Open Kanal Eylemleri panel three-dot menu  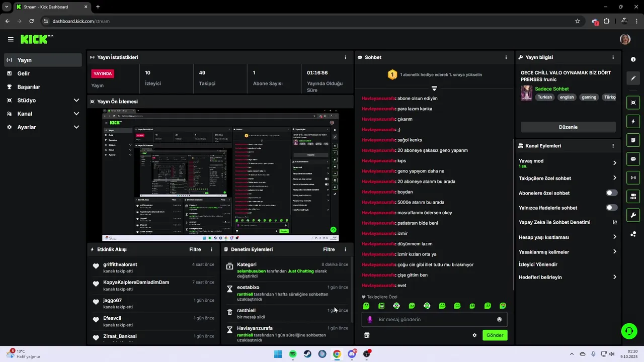point(613,146)
